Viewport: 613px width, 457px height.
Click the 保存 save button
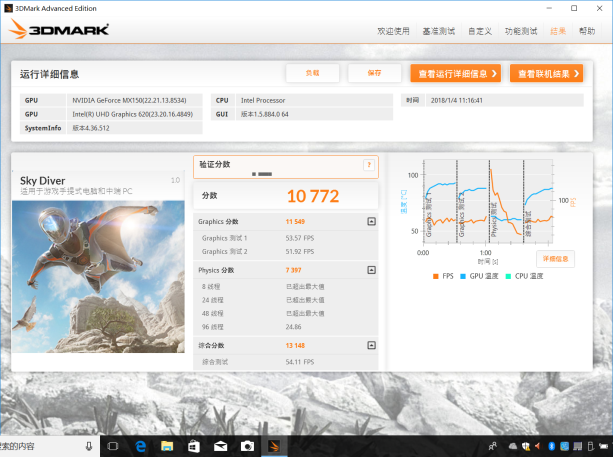[374, 73]
